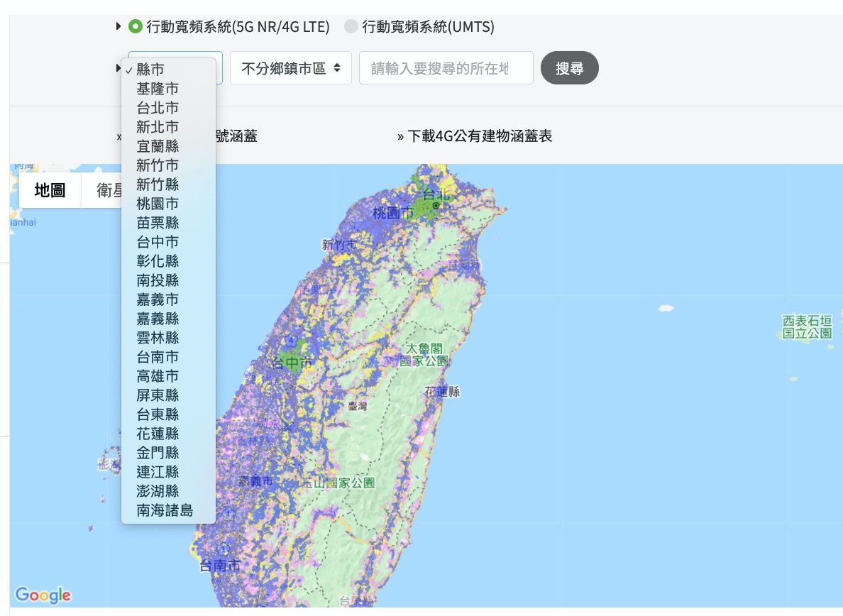Select 彰化縣 from the county list
Viewport: 843px width, 616px height.
(x=169, y=261)
